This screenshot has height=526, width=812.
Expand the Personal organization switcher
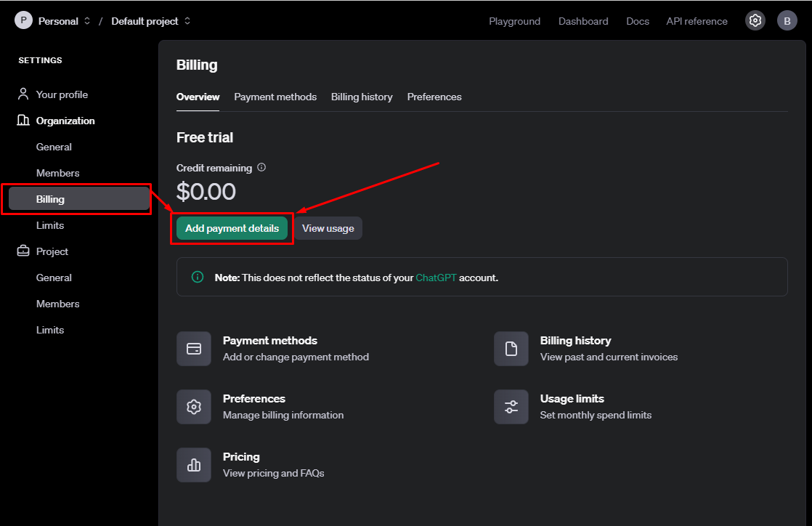tap(87, 21)
